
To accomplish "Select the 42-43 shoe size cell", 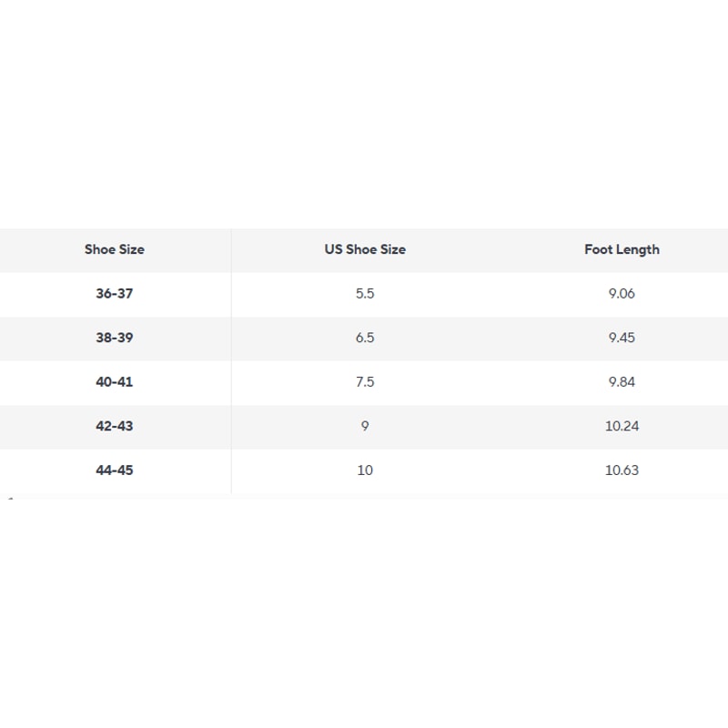I will (x=115, y=426).
